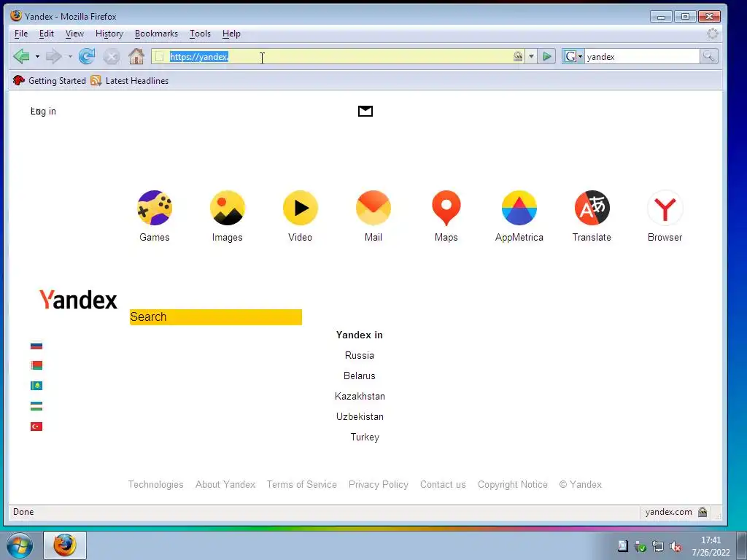
Task: Click the green Go arrow button
Action: (x=547, y=57)
